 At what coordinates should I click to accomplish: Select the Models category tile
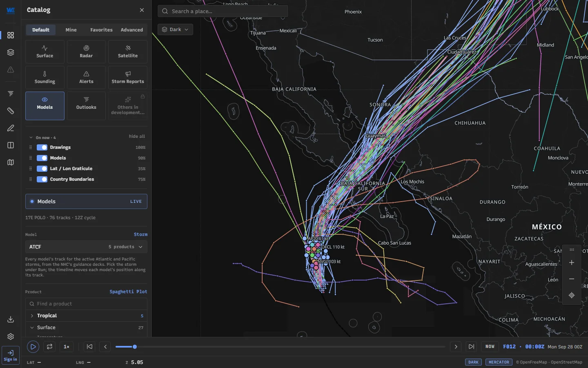point(45,106)
